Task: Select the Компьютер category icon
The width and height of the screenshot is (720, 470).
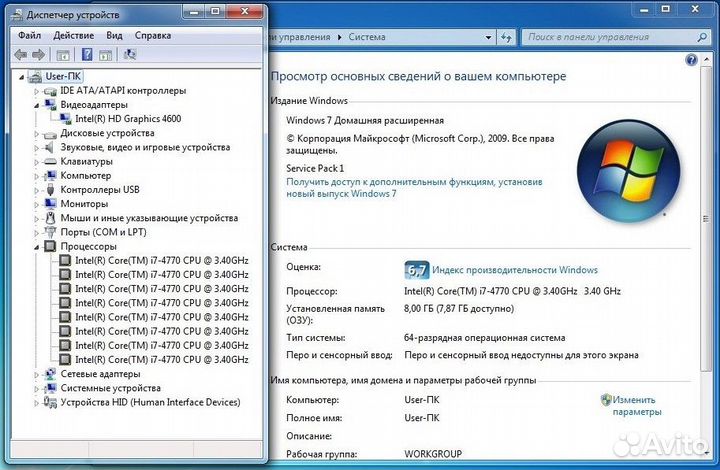Action: [50, 176]
